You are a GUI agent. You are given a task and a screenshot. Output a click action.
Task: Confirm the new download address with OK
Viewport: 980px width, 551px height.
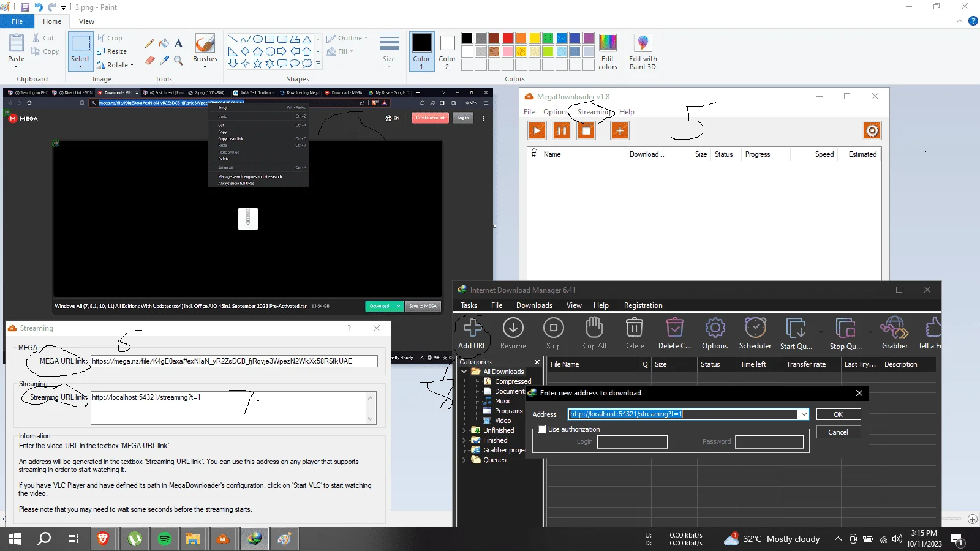click(x=838, y=414)
